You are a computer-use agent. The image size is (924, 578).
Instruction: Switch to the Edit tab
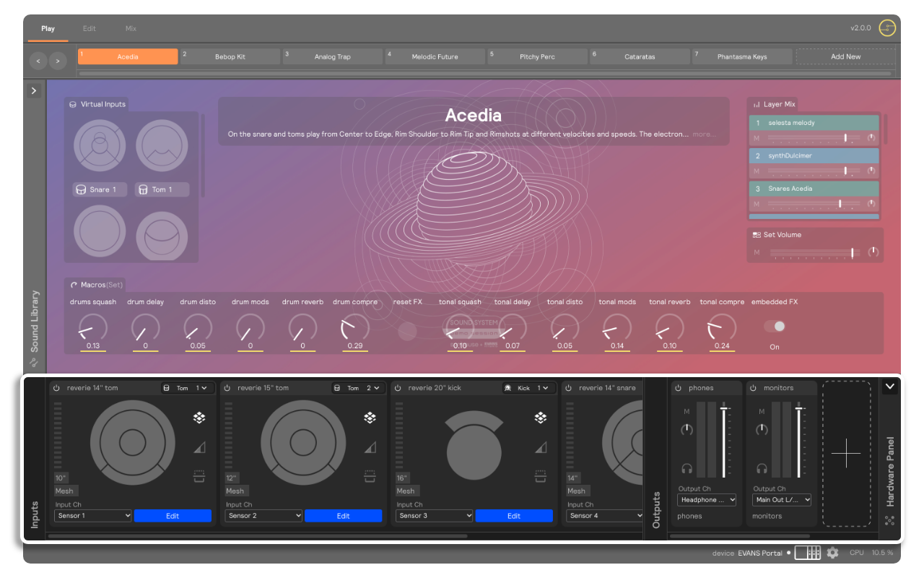click(x=90, y=29)
